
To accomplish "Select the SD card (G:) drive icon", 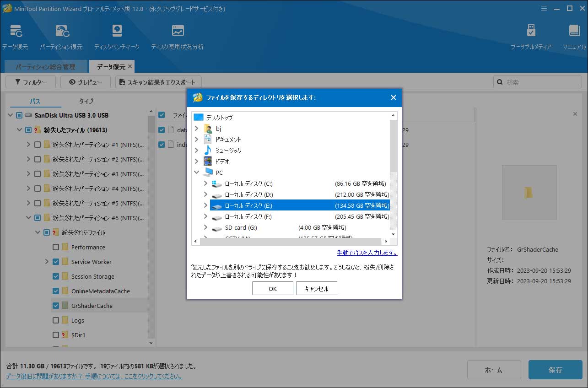I will coord(217,227).
